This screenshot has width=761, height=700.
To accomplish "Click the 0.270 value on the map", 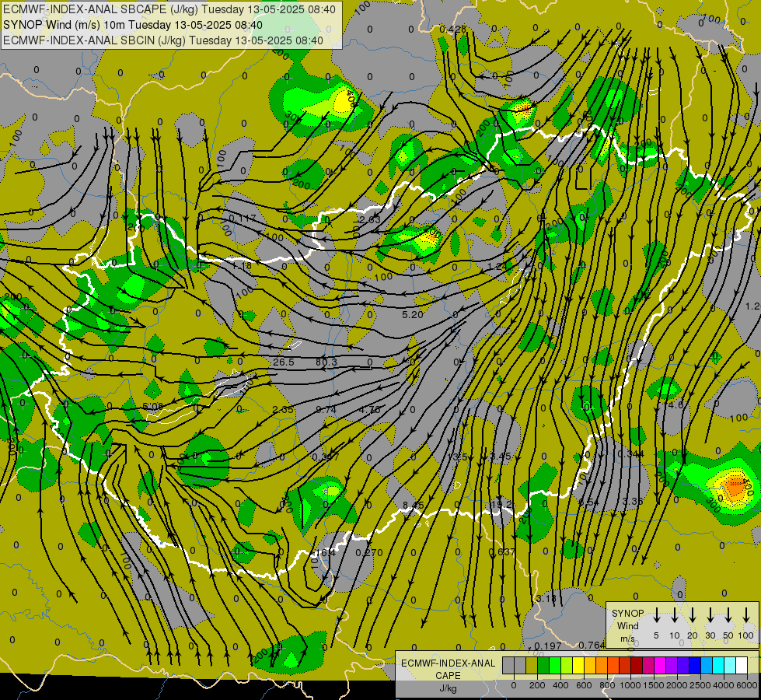I will (x=369, y=552).
